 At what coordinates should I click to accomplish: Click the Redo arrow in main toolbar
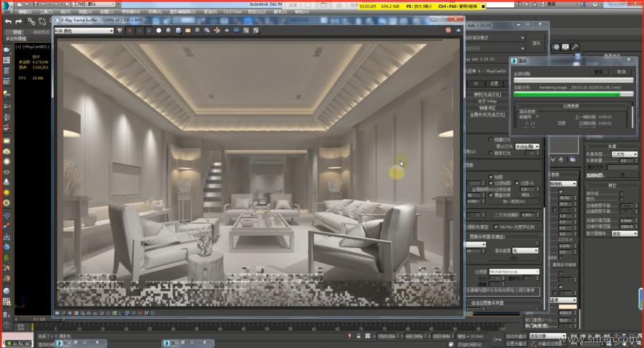point(19,21)
